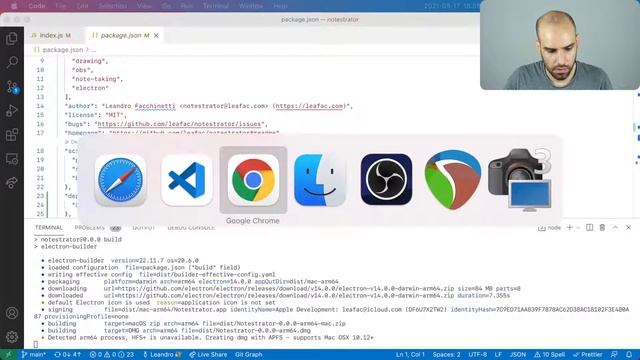The image size is (640, 360).
Task: Open the Search view in activity bar
Action: pyautogui.click(x=12, y=62)
